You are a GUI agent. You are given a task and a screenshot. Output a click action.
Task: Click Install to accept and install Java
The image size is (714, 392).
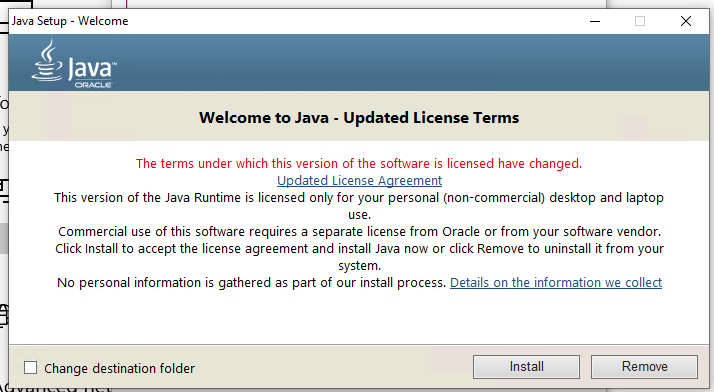526,367
